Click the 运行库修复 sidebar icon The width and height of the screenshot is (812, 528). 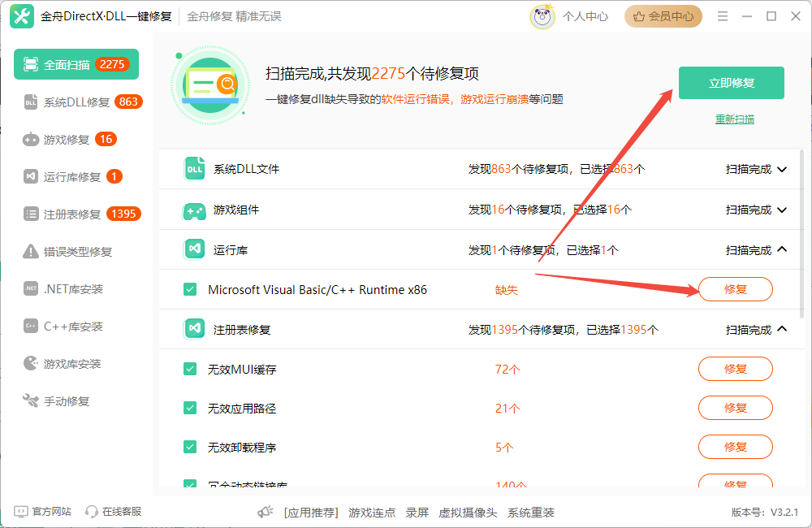31,177
